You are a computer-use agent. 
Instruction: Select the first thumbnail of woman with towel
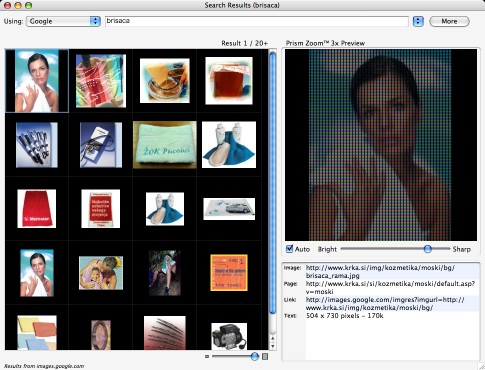tap(37, 81)
